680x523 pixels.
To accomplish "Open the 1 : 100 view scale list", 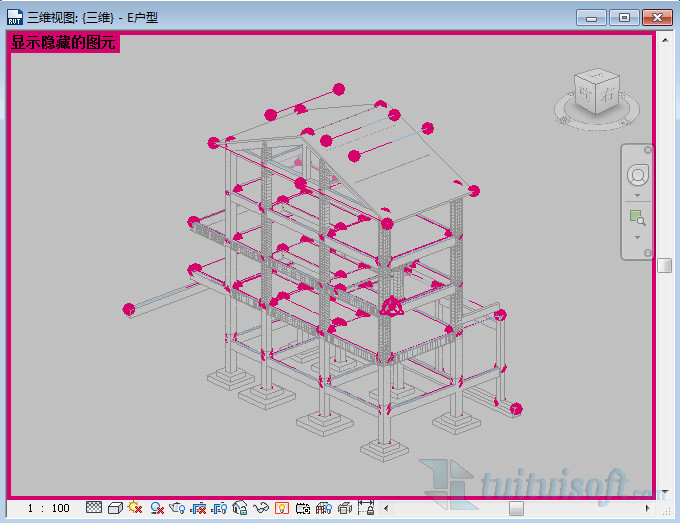I will coord(48,508).
